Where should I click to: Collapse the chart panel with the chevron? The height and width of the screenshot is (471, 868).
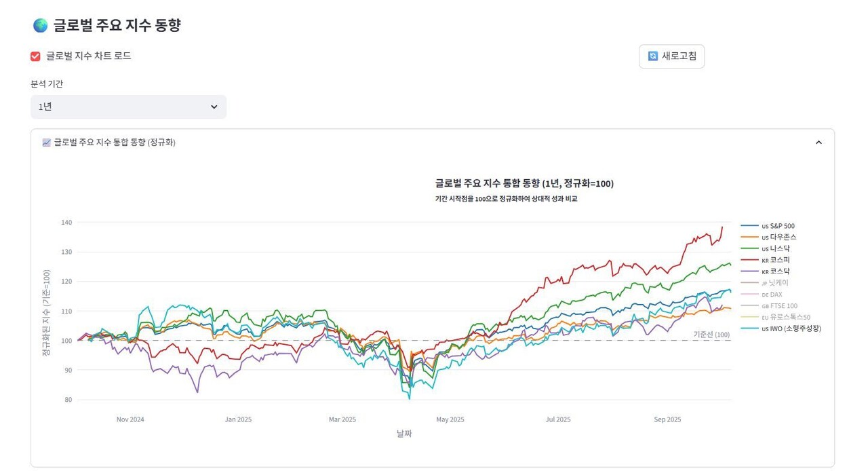pyautogui.click(x=818, y=143)
